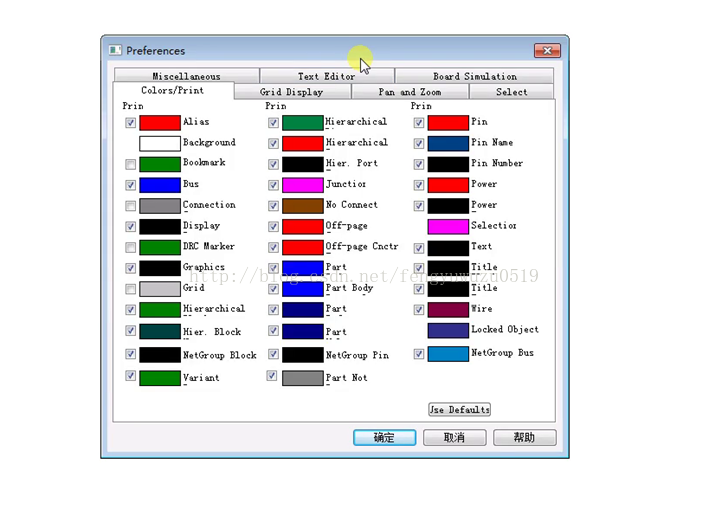Click the Preferences title bar icon
Screen dimensions: 708x530
pos(115,51)
